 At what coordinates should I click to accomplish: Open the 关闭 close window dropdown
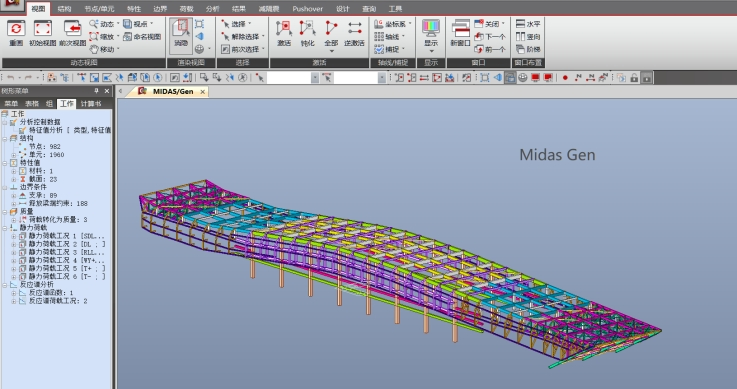503,23
